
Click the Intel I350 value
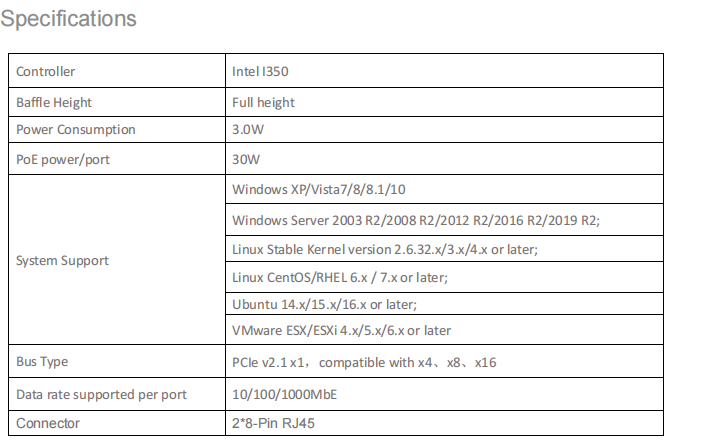[x=261, y=72]
